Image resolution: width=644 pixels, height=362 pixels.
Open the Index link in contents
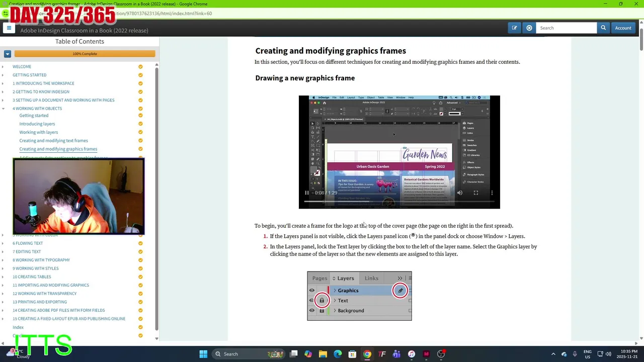pos(18,327)
